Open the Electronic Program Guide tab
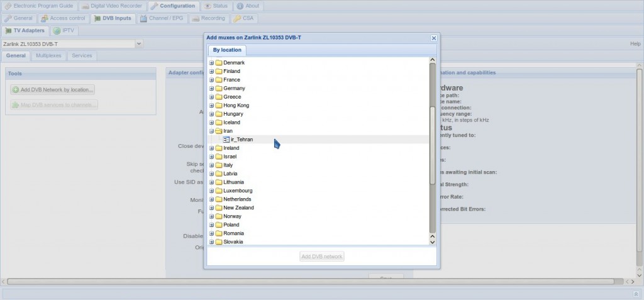Image resolution: width=644 pixels, height=300 pixels. 39,6
